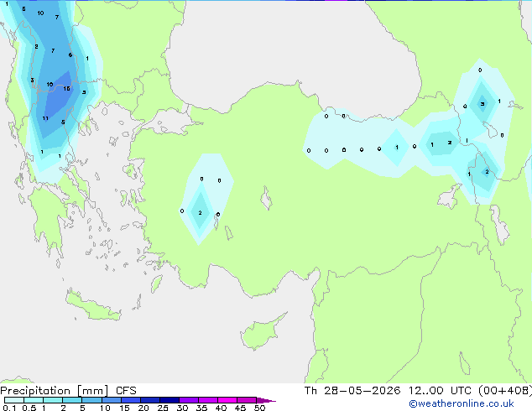Screen dimensions: 532x411
Task: Pick the 15–20 mm legend swatch
Action: coord(130,400)
